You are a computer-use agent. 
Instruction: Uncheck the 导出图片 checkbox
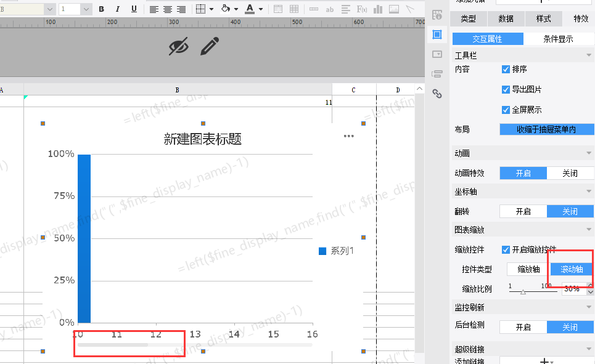tap(506, 89)
